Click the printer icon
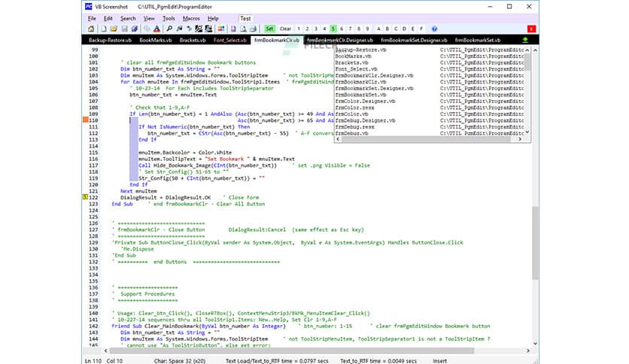 tap(253, 29)
